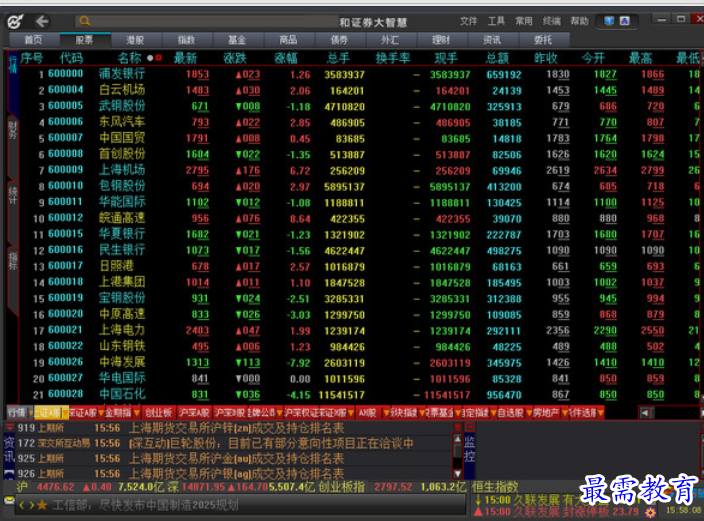Expand the 自选股 tab dropdown arrow
The height and width of the screenshot is (521, 704).
pyautogui.click(x=529, y=412)
